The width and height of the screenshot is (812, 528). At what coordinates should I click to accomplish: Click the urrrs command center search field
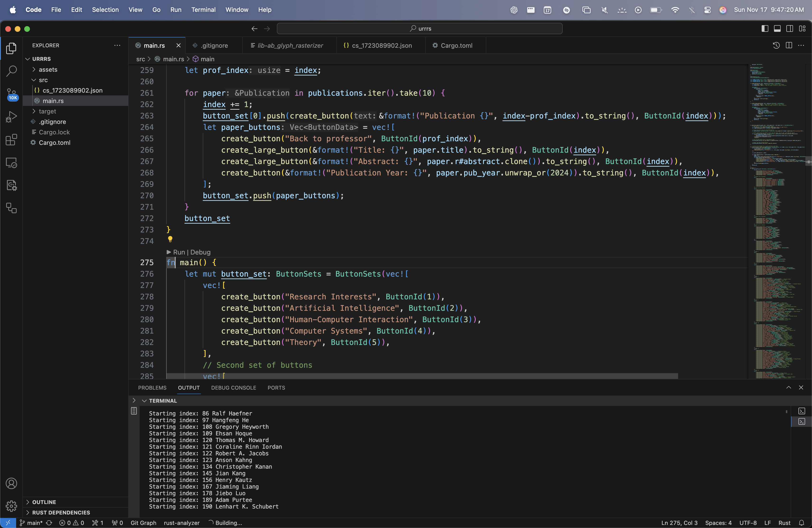tap(419, 29)
